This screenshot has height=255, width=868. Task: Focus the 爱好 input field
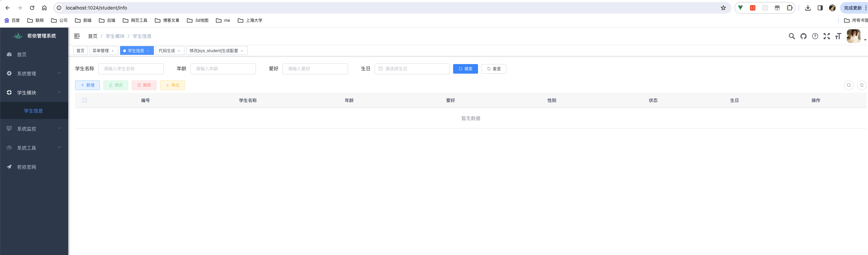point(315,69)
